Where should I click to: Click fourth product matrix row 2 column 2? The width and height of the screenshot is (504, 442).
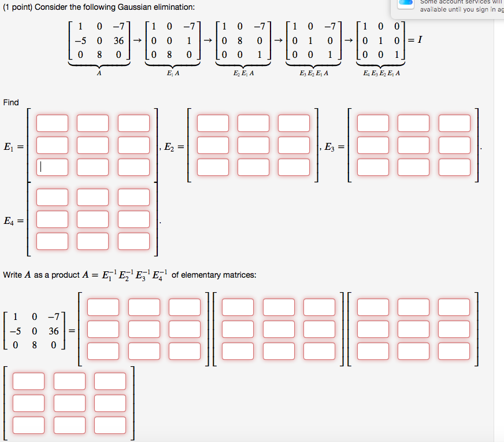[69, 403]
